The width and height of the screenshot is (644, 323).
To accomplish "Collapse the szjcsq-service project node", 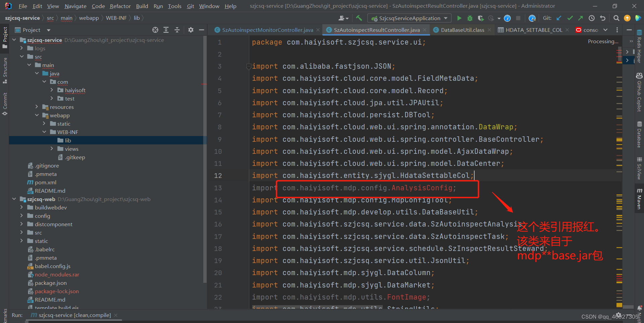I will coord(14,40).
